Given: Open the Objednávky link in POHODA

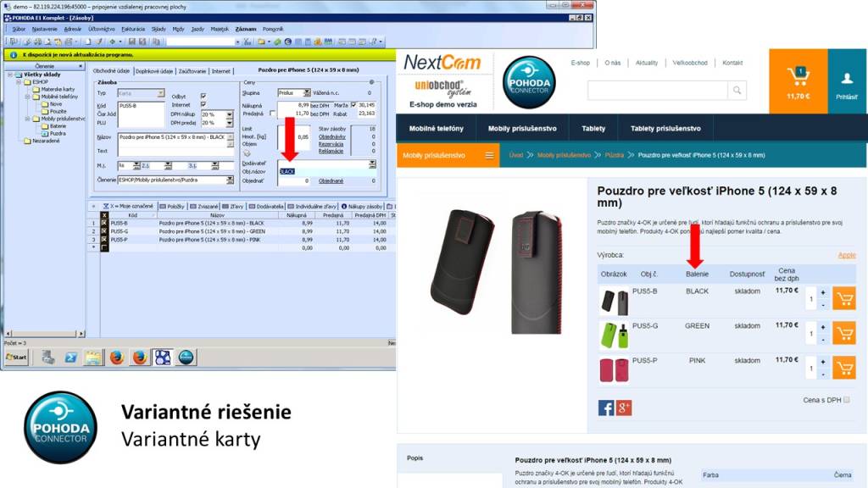Looking at the screenshot, I should click(332, 136).
